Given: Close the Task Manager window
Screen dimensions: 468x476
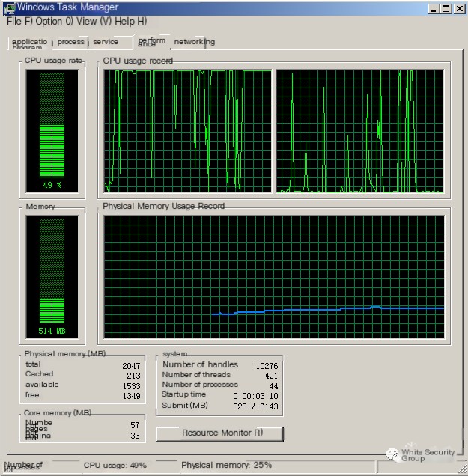Looking at the screenshot, I should (460, 8).
